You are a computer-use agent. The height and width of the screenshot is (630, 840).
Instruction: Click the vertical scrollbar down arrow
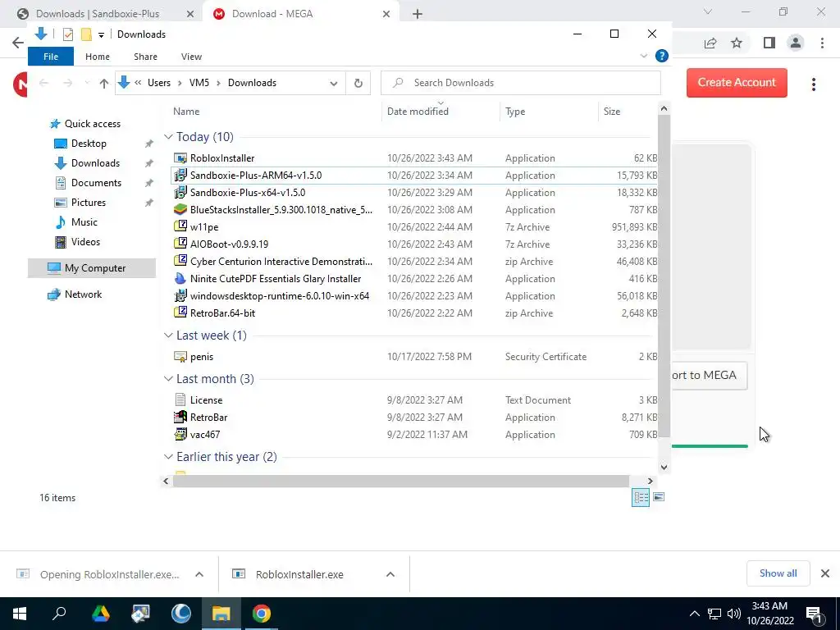point(664,467)
